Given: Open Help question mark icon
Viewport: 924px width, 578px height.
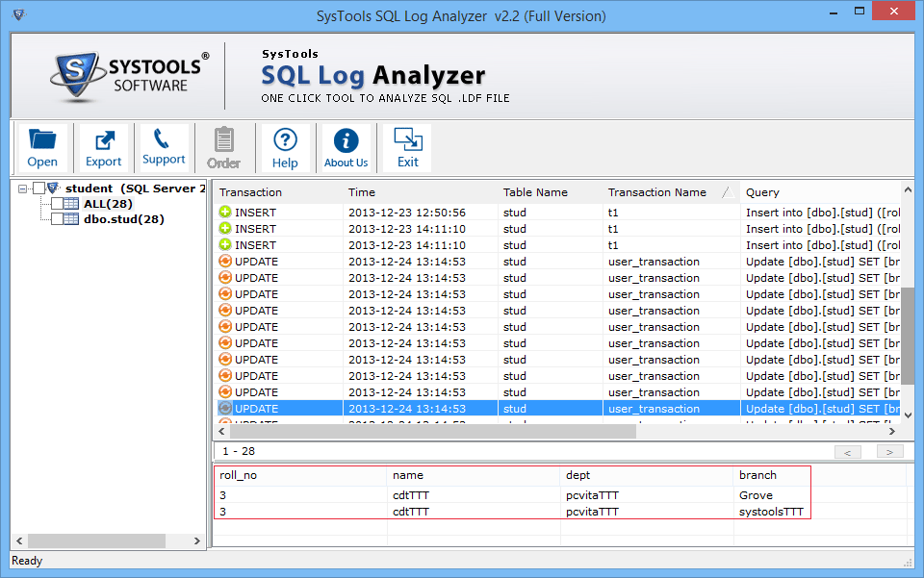Looking at the screenshot, I should 285,148.
